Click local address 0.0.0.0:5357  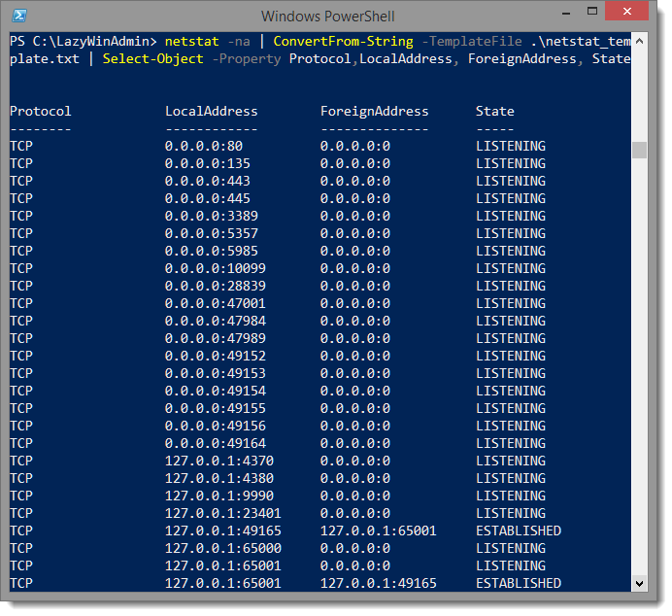212,233
